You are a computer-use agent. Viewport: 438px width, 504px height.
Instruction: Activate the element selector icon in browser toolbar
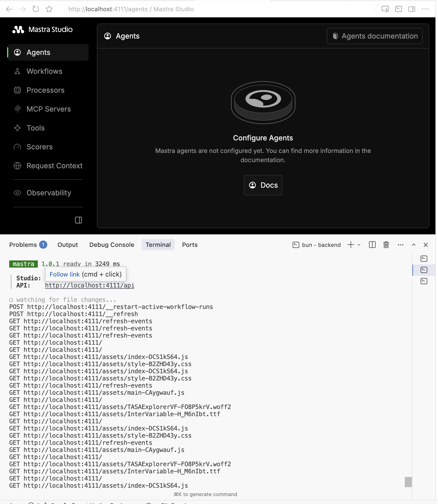pyautogui.click(x=385, y=9)
